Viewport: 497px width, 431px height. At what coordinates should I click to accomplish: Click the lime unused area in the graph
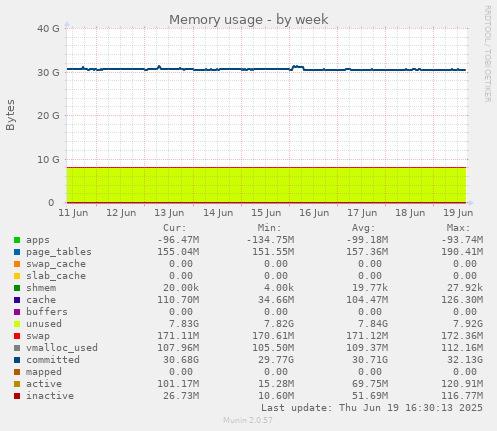pyautogui.click(x=266, y=185)
